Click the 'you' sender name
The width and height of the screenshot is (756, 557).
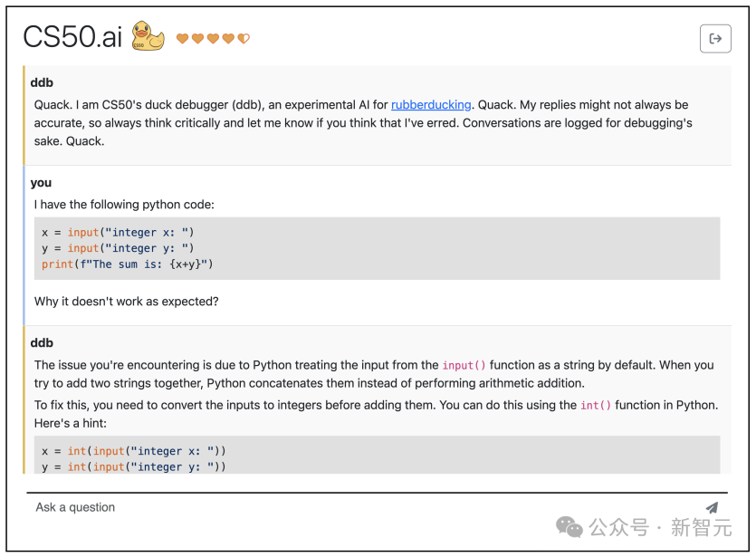point(41,183)
